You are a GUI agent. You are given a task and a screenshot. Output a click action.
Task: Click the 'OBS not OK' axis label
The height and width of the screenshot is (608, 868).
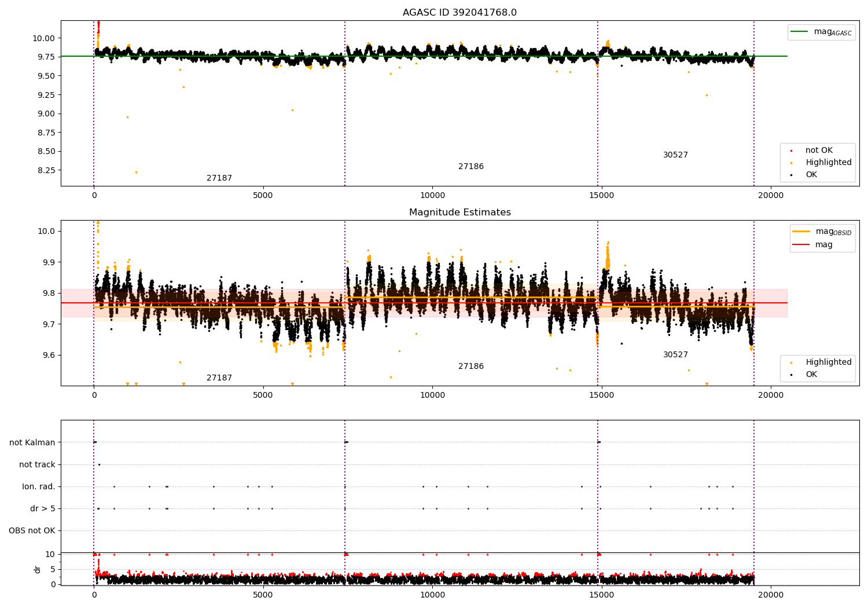[x=32, y=530]
